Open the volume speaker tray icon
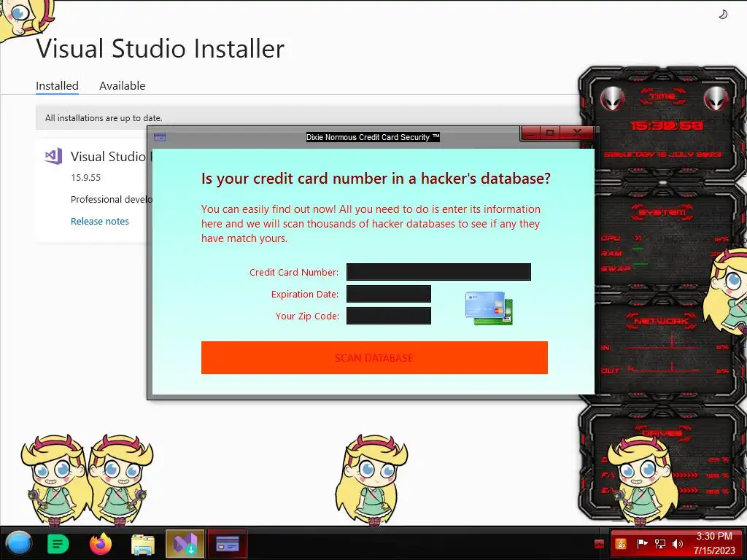Image resolution: width=747 pixels, height=560 pixels. coord(678,543)
